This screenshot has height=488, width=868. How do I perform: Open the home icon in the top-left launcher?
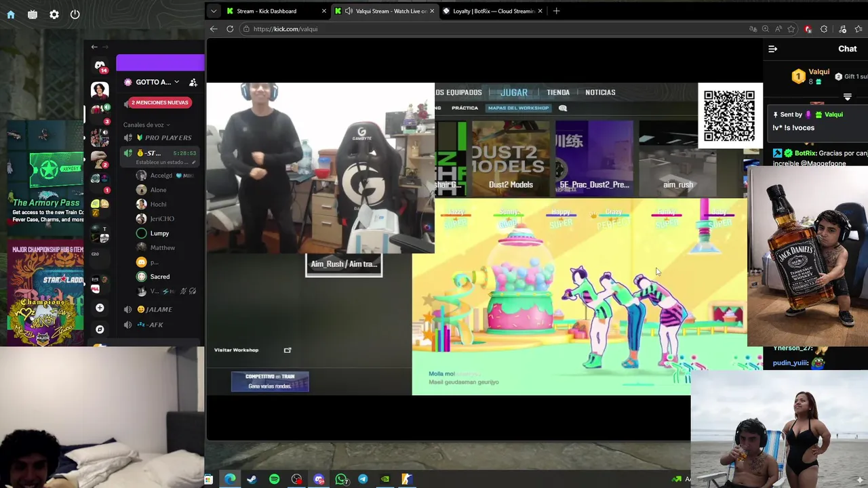[x=11, y=14]
